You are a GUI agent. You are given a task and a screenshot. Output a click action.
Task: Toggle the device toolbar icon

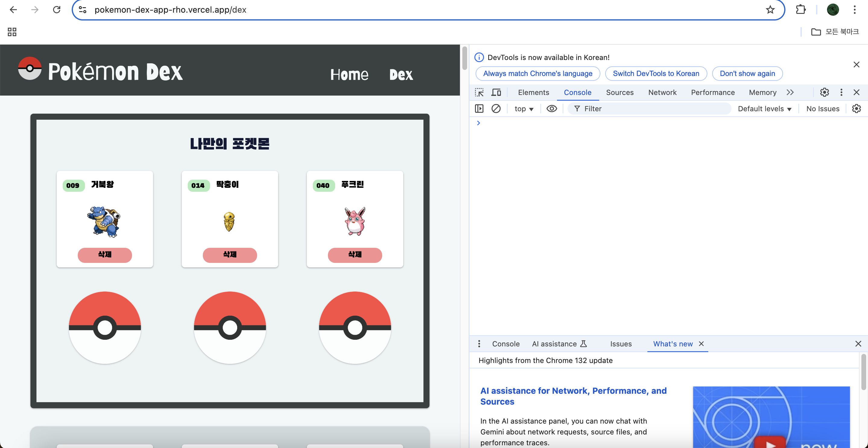(x=496, y=92)
